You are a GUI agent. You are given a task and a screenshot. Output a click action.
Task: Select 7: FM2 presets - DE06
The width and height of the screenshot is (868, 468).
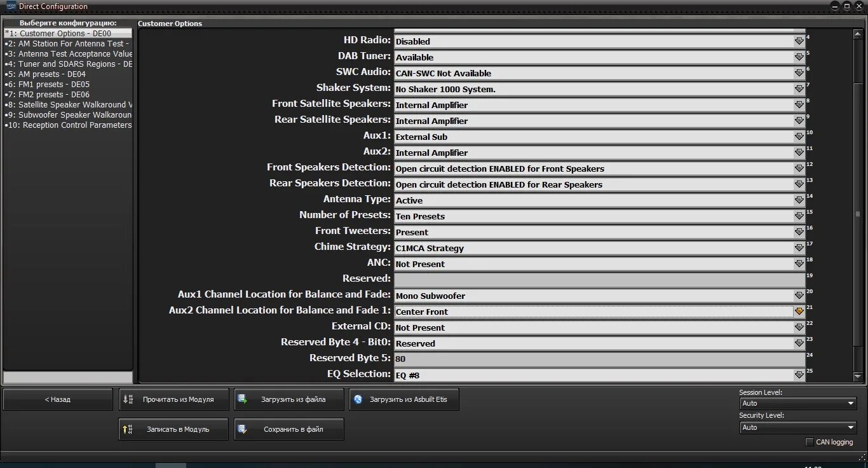[x=68, y=94]
